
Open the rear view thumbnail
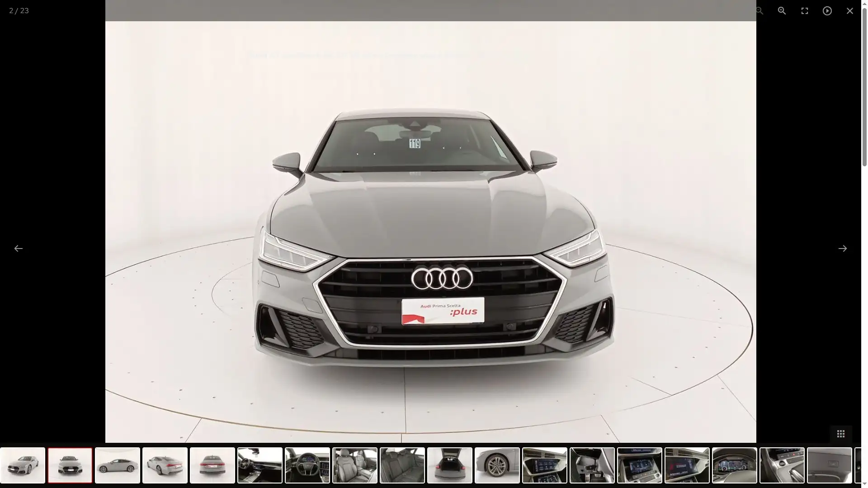coord(212,465)
